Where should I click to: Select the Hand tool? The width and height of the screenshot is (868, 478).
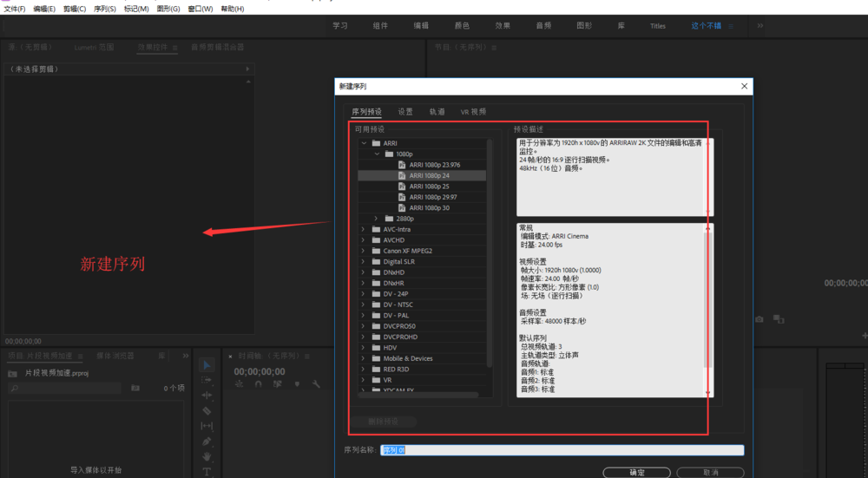point(207,456)
